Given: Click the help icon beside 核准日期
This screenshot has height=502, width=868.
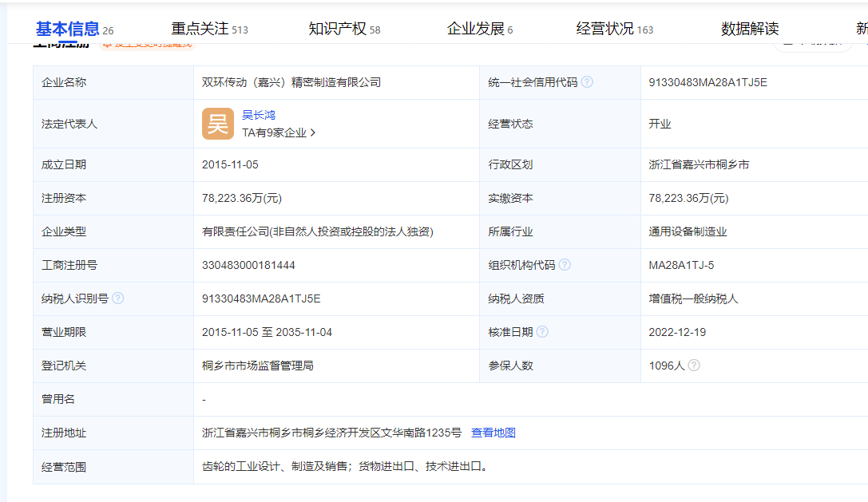Looking at the screenshot, I should 542,331.
